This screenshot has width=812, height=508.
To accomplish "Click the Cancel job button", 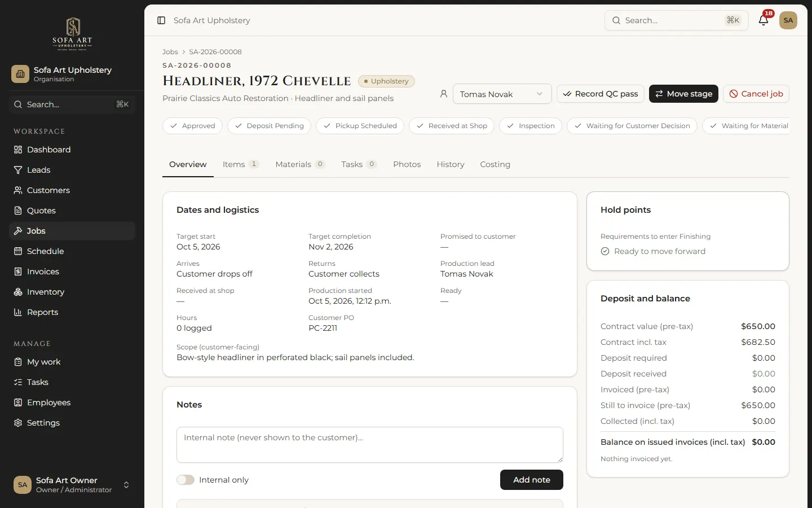I will (x=756, y=94).
